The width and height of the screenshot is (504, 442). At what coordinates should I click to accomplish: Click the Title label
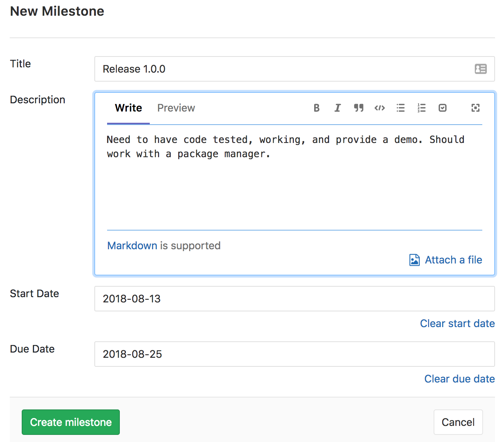point(20,64)
